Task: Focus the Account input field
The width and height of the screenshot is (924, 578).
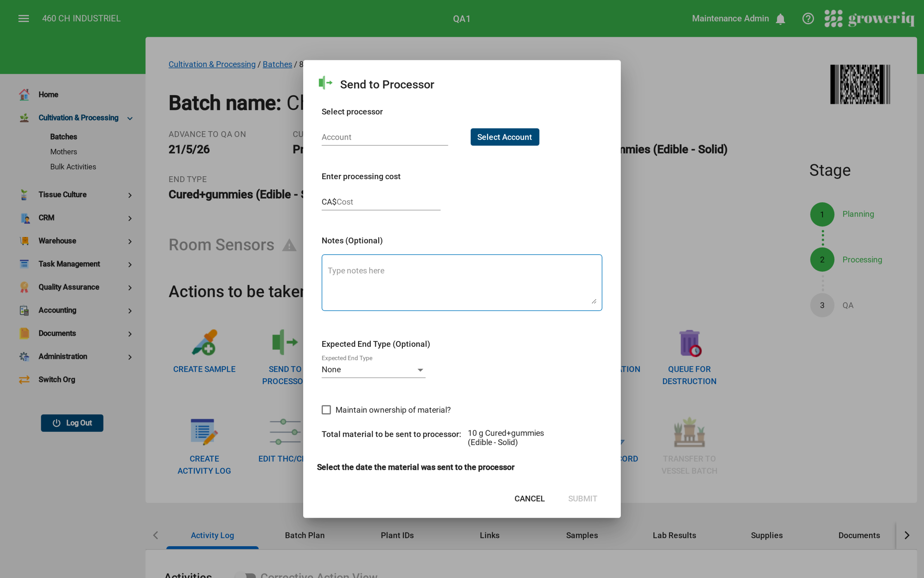Action: pos(384,137)
